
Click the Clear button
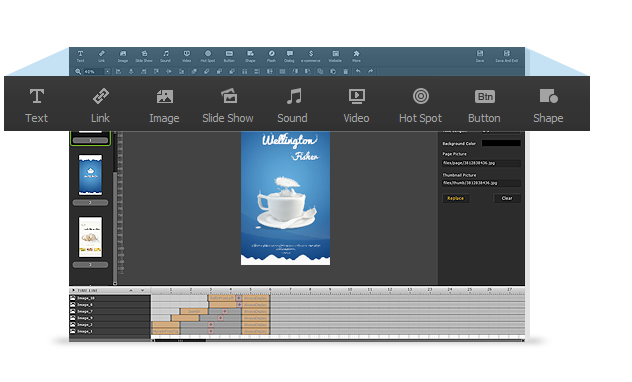point(507,198)
